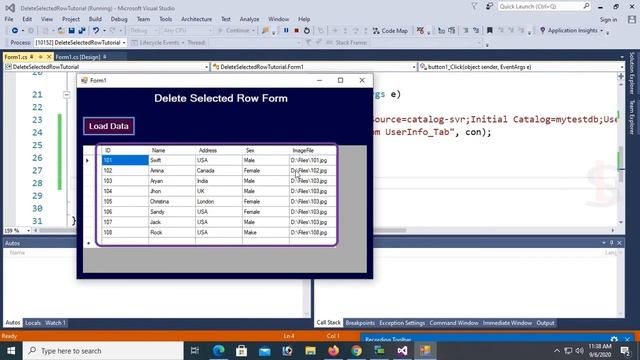
Task: Select the Name cell Christina
Action: click(172, 202)
